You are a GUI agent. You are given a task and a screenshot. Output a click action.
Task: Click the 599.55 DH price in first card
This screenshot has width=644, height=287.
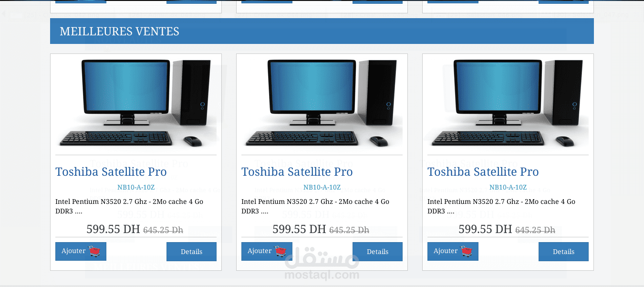(x=113, y=229)
